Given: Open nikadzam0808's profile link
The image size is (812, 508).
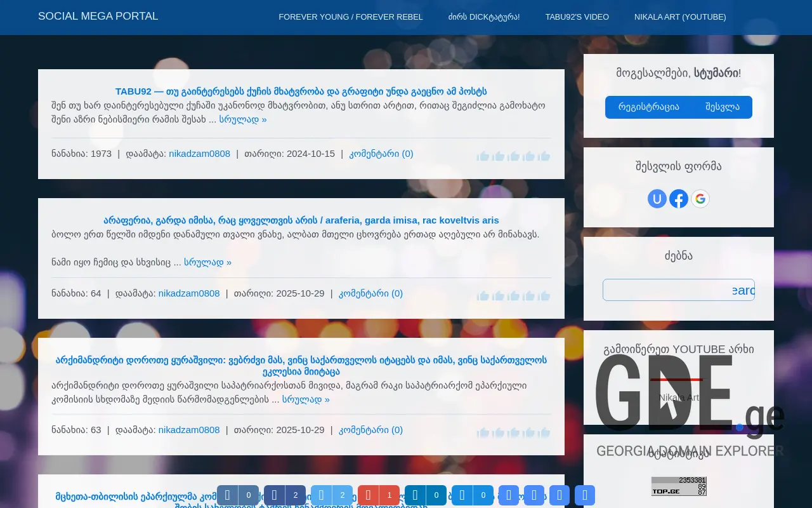Looking at the screenshot, I should (199, 154).
